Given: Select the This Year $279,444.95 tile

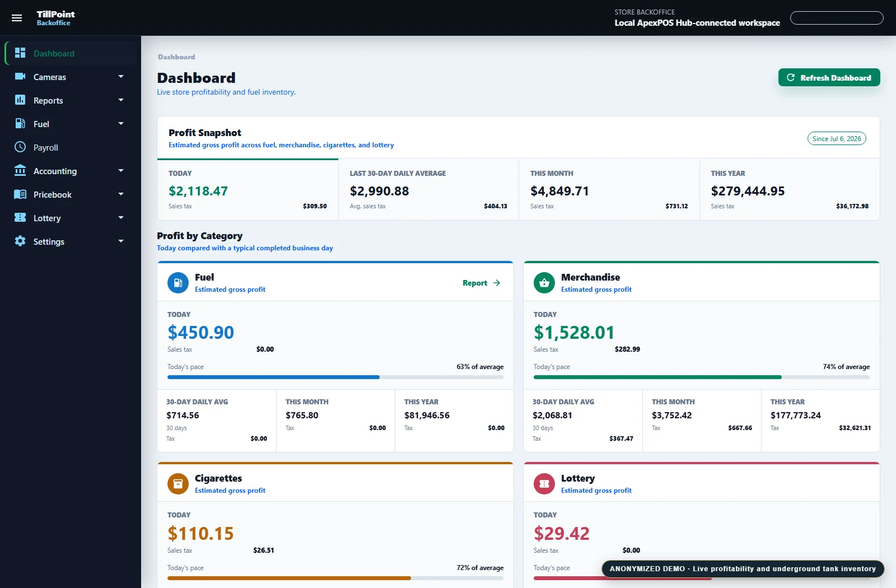Looking at the screenshot, I should click(790, 189).
